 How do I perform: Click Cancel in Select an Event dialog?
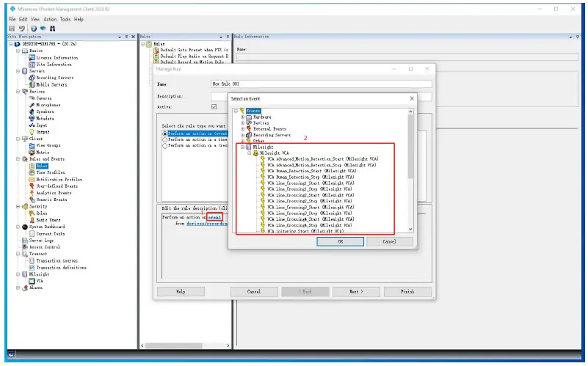(x=390, y=241)
